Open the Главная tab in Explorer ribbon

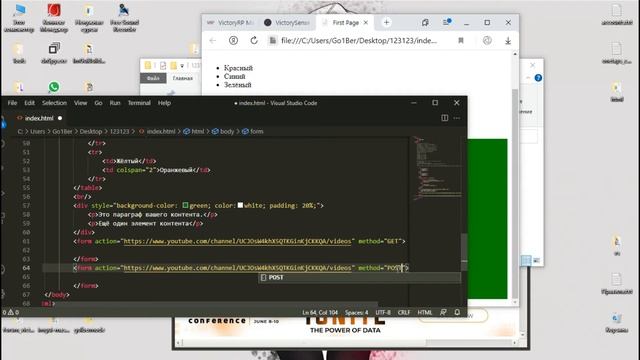[182, 78]
